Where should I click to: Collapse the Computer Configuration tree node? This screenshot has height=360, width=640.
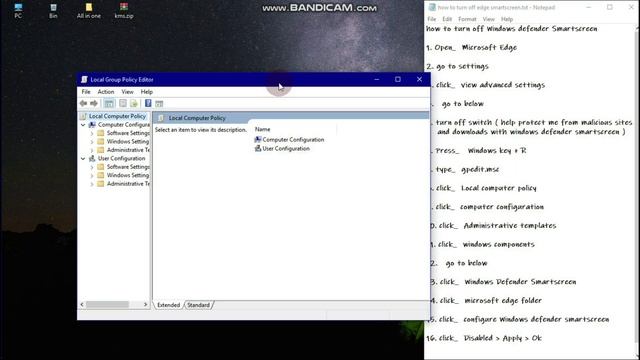click(x=83, y=125)
